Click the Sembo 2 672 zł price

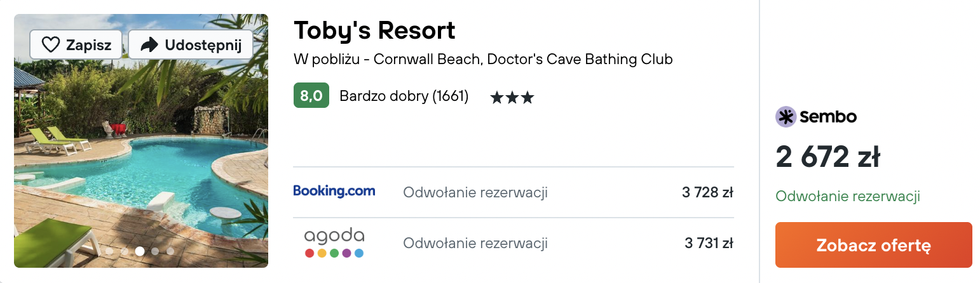click(827, 157)
